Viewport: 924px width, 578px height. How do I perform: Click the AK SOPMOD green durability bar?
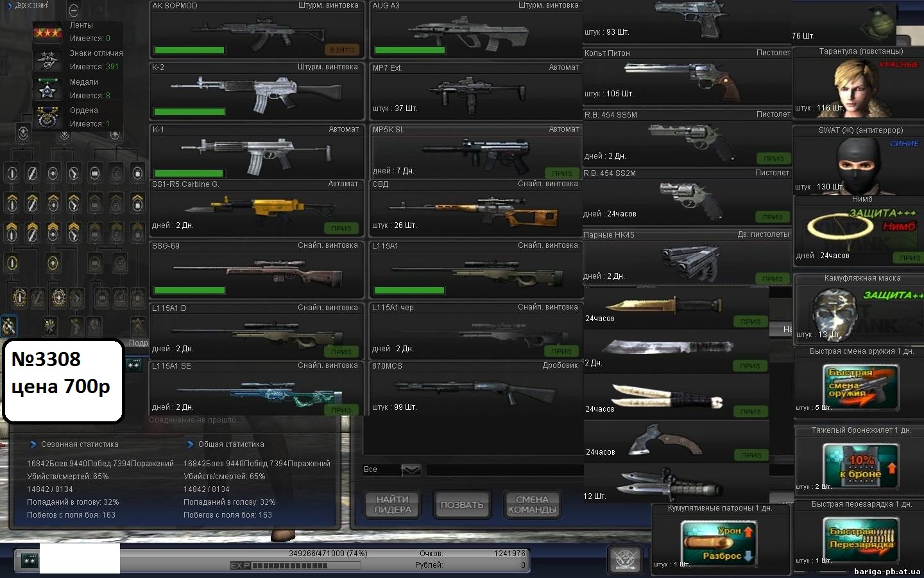tap(189, 50)
